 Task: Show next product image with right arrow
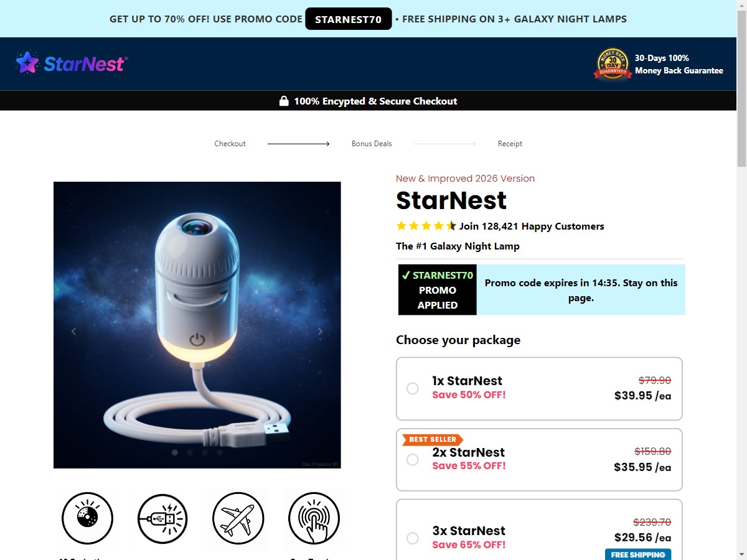tap(321, 332)
